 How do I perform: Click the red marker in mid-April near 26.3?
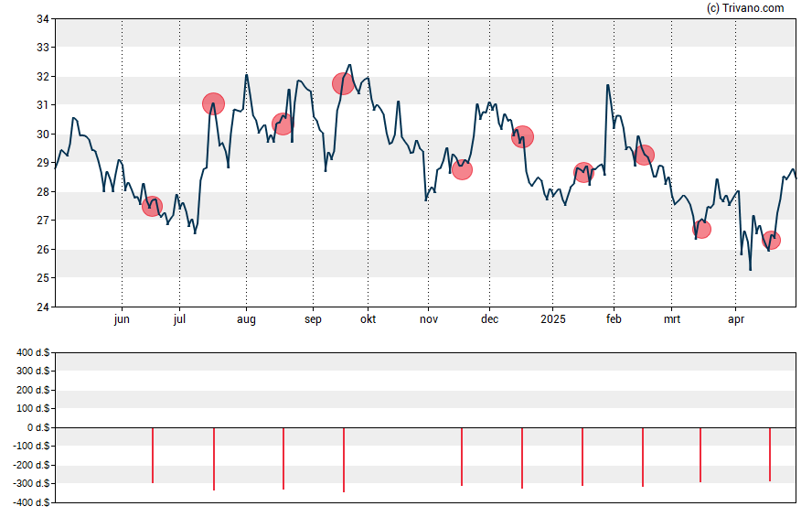click(771, 240)
